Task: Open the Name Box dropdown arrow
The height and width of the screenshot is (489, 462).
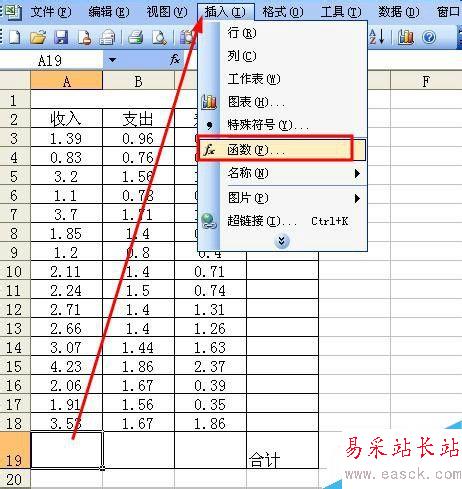Action: 112,60
